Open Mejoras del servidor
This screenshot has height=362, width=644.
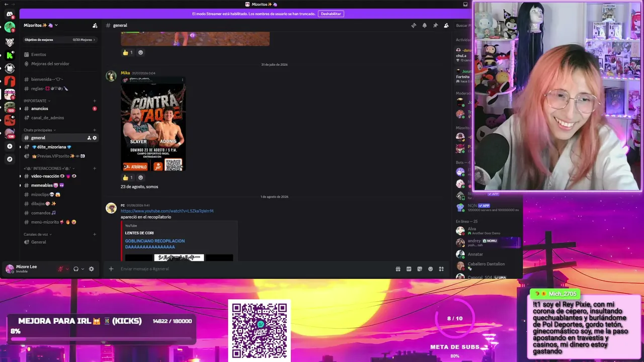[59, 64]
